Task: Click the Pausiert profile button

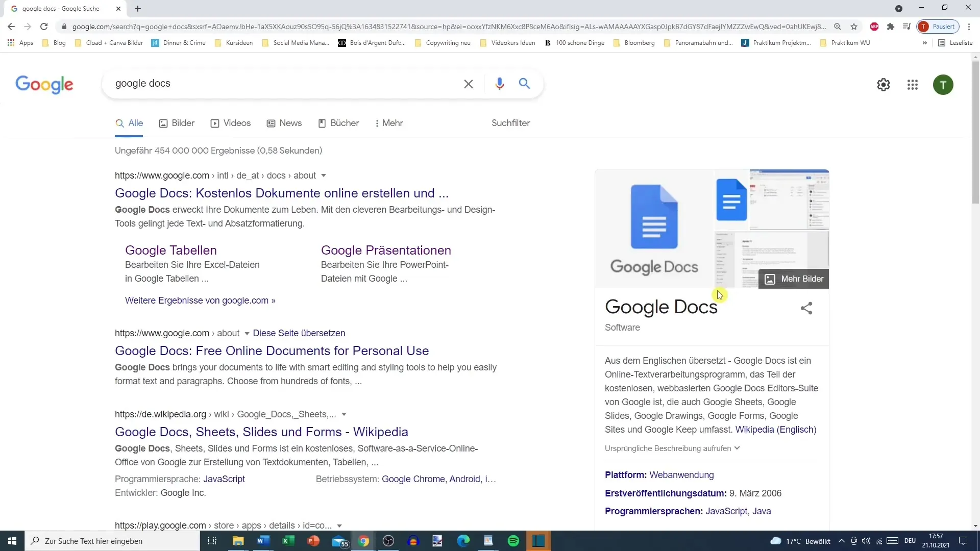Action: pos(938,27)
